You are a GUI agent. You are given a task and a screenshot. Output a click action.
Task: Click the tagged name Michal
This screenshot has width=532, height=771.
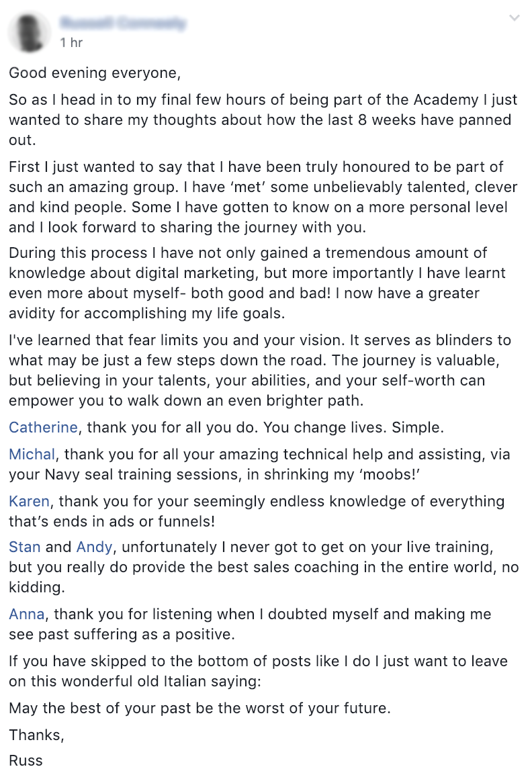pyautogui.click(x=32, y=455)
